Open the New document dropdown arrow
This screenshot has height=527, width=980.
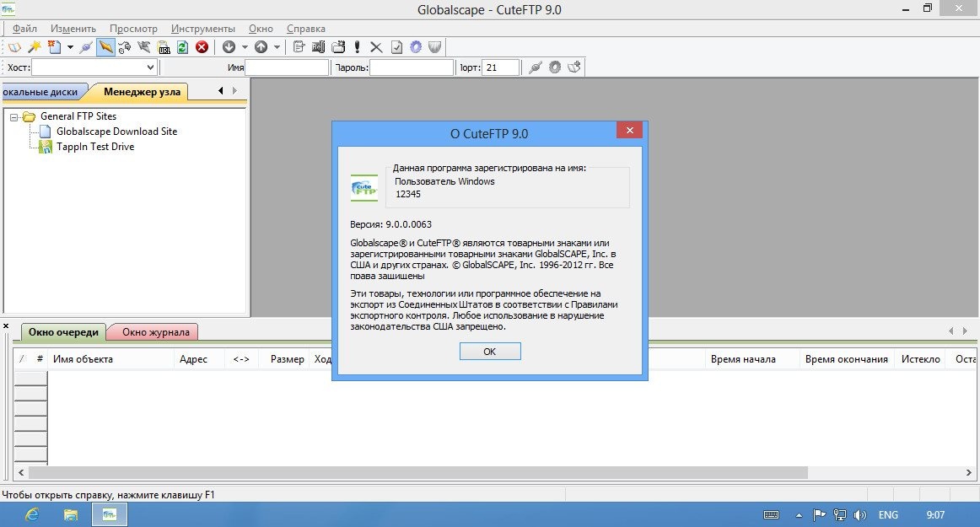[x=70, y=47]
